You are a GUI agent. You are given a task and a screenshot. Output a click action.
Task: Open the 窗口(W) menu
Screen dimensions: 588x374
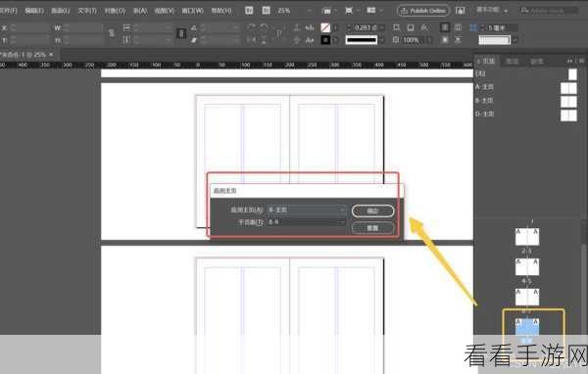click(x=193, y=11)
